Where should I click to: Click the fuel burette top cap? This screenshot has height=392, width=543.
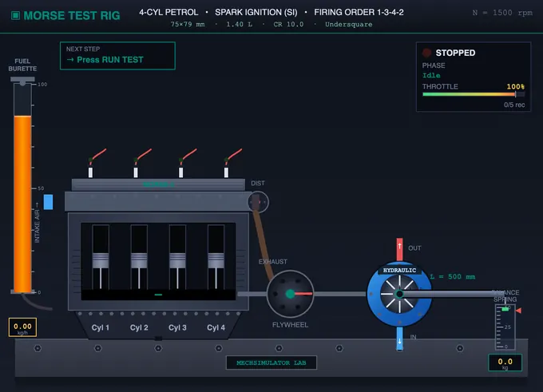pyautogui.click(x=22, y=80)
